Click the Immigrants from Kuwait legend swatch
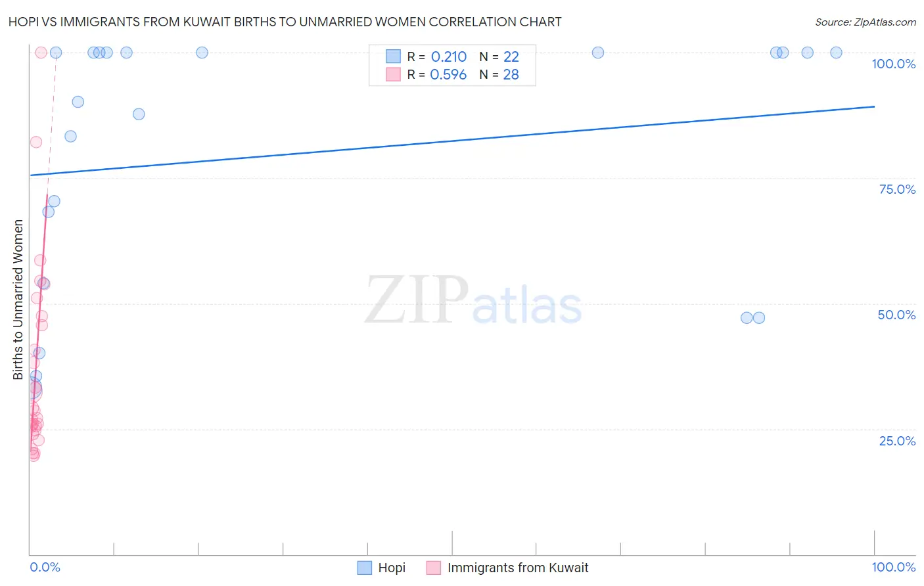Image resolution: width=924 pixels, height=586 pixels. point(434,568)
